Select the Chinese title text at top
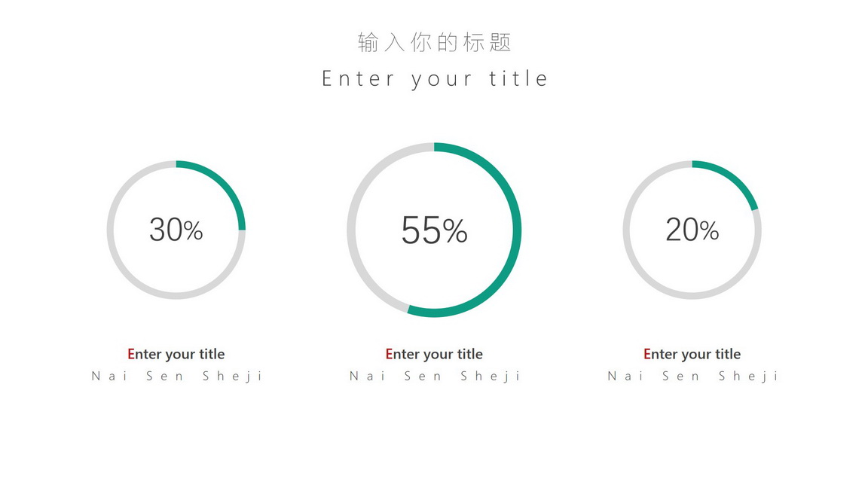 pos(434,42)
